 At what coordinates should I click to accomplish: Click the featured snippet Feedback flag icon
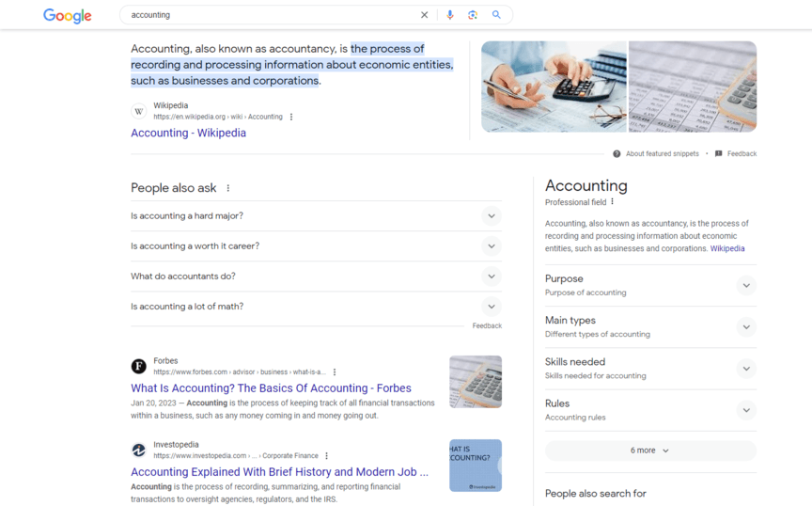pos(719,154)
